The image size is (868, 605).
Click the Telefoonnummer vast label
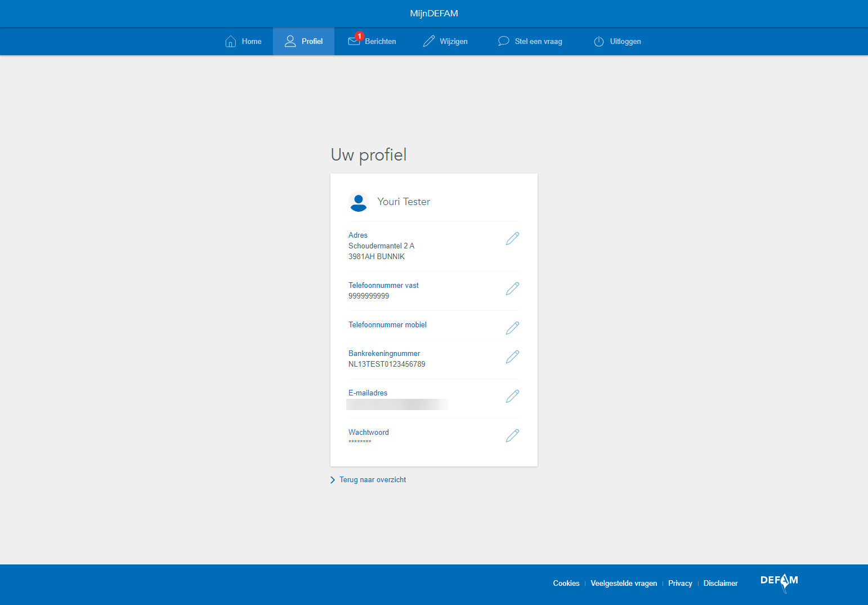pos(383,286)
